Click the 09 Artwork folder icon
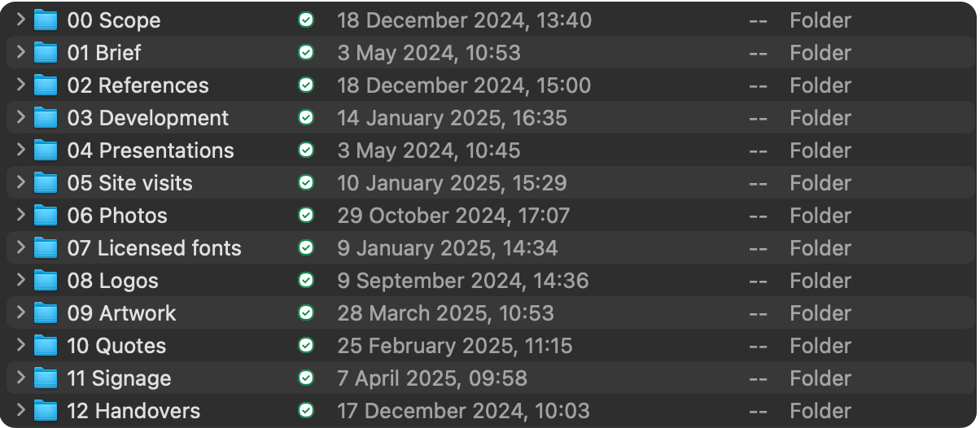 (46, 313)
